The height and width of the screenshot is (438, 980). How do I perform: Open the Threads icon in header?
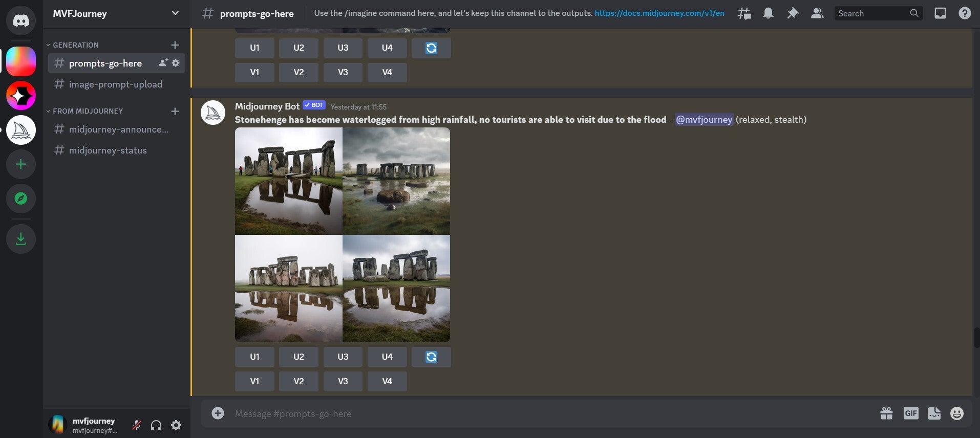click(744, 13)
